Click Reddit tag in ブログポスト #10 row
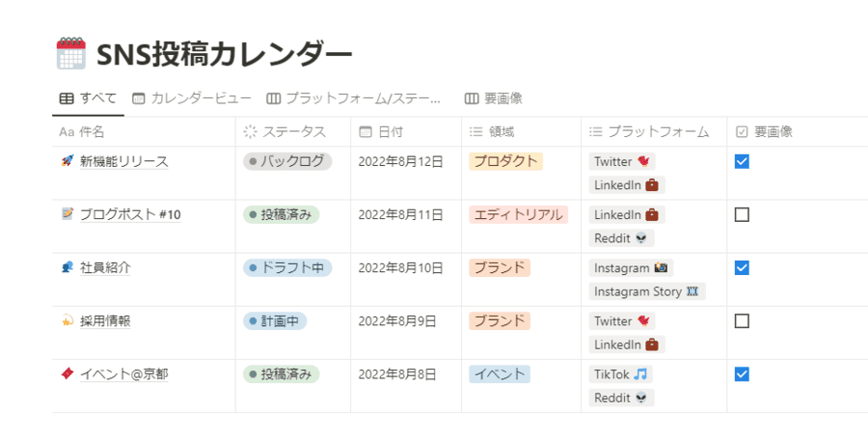This screenshot has width=868, height=440. [x=621, y=238]
